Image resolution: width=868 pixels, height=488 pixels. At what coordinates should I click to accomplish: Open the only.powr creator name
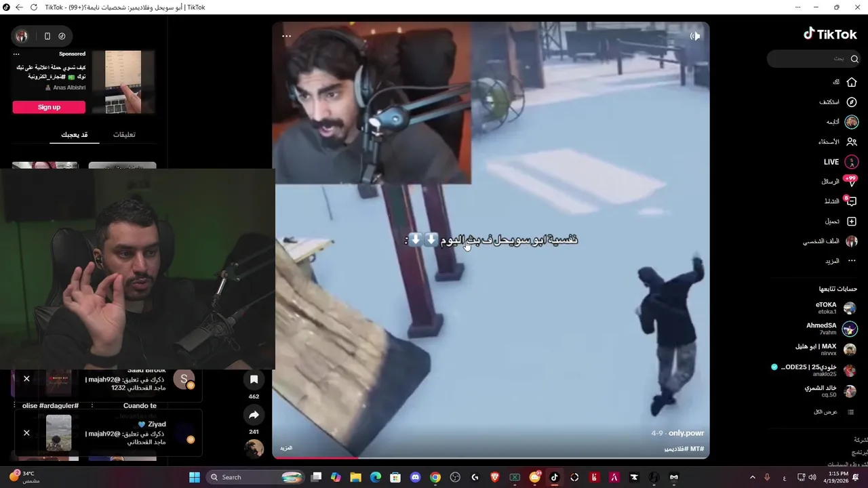pyautogui.click(x=686, y=433)
